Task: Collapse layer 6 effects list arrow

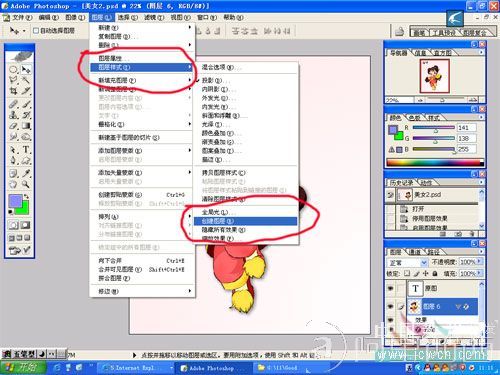Action: tap(459, 306)
